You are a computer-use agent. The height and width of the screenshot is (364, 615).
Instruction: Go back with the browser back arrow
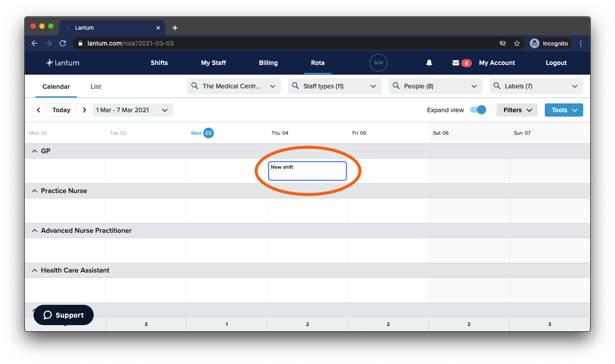coord(34,43)
